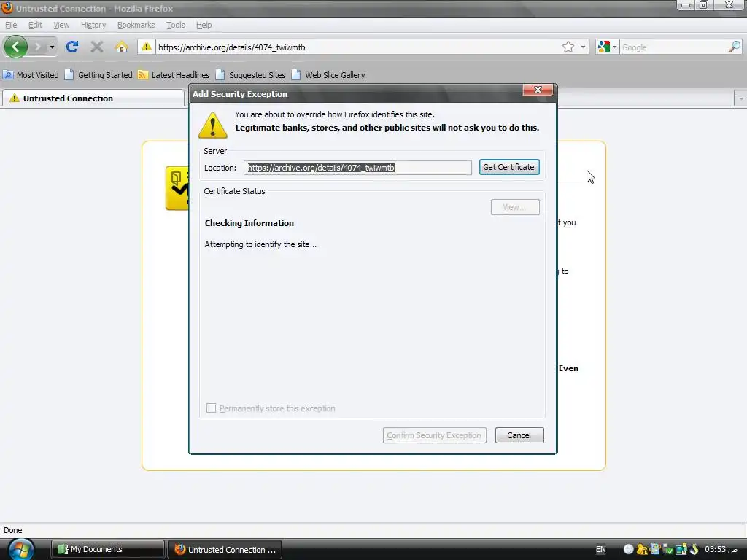
Task: Go to the Home page
Action: [122, 47]
